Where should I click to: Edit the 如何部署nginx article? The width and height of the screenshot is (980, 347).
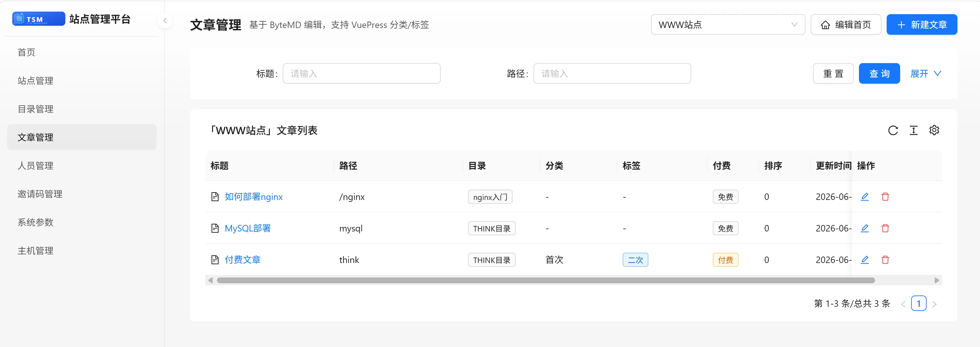point(865,197)
